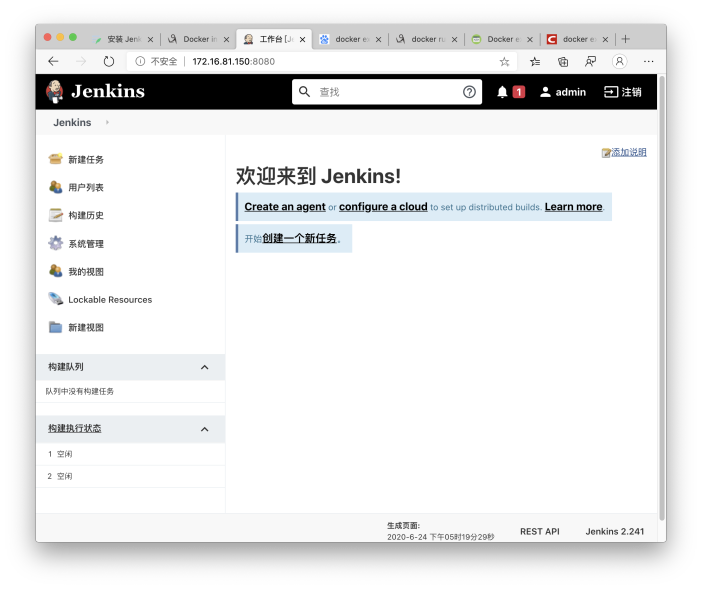This screenshot has width=702, height=589.
Task: Click the red notification badge 1
Action: pos(518,92)
